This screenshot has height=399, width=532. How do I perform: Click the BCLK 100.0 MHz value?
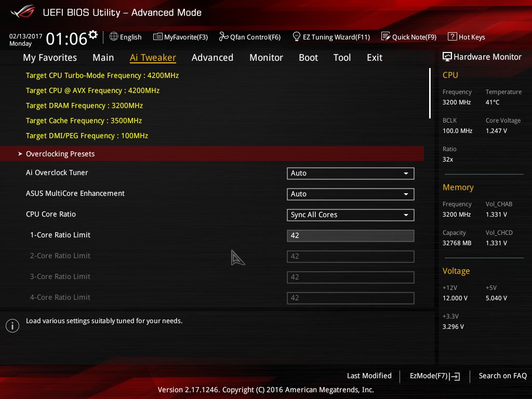tap(457, 130)
